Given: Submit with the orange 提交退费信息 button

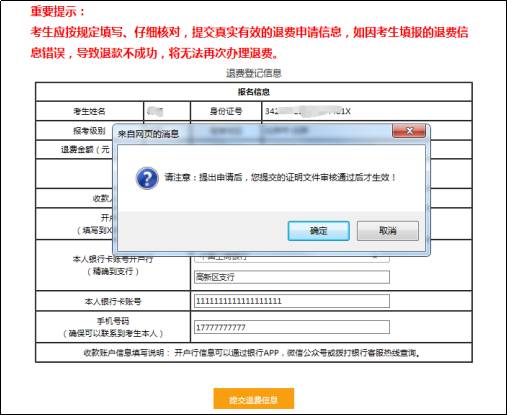Looking at the screenshot, I should (x=254, y=399).
